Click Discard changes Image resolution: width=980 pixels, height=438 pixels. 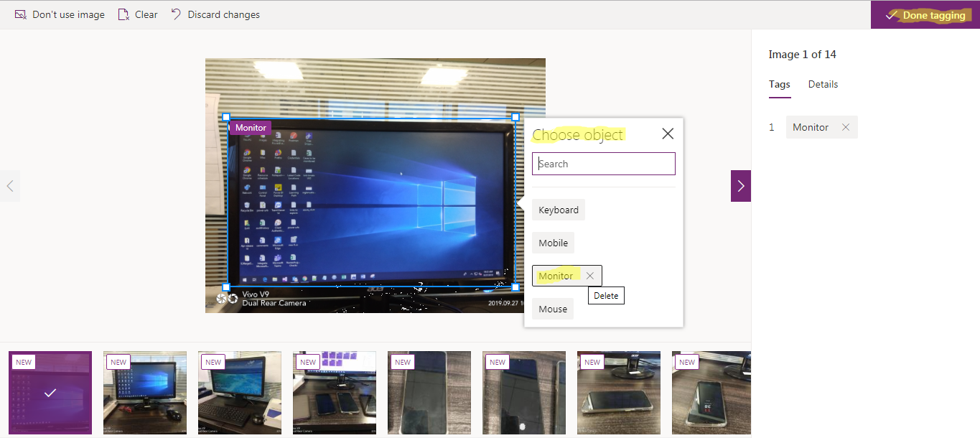[215, 14]
